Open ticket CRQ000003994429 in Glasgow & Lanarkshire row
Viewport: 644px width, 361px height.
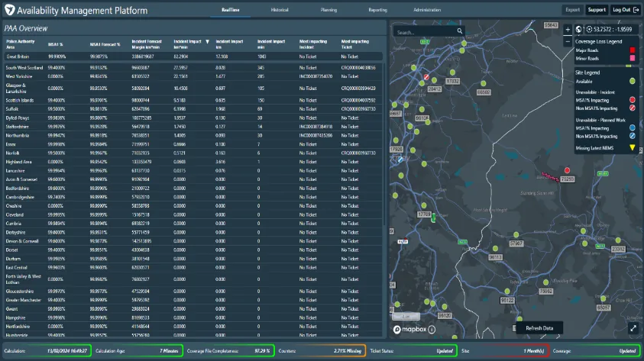358,89
